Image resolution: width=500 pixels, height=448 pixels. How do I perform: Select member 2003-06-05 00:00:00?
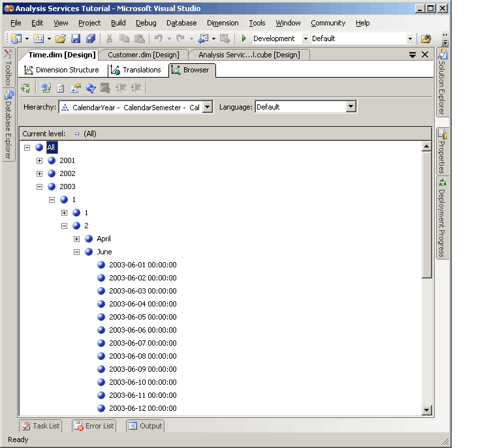click(143, 317)
